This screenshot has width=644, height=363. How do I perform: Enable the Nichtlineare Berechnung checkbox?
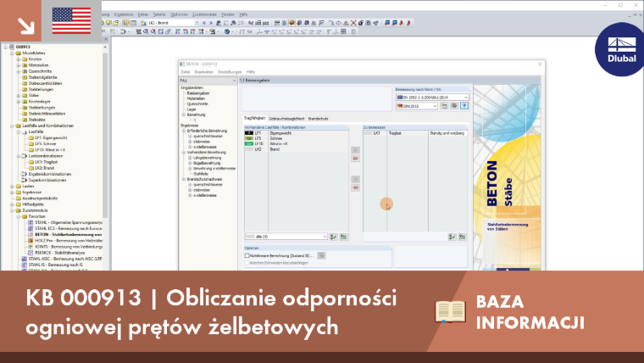click(x=247, y=255)
